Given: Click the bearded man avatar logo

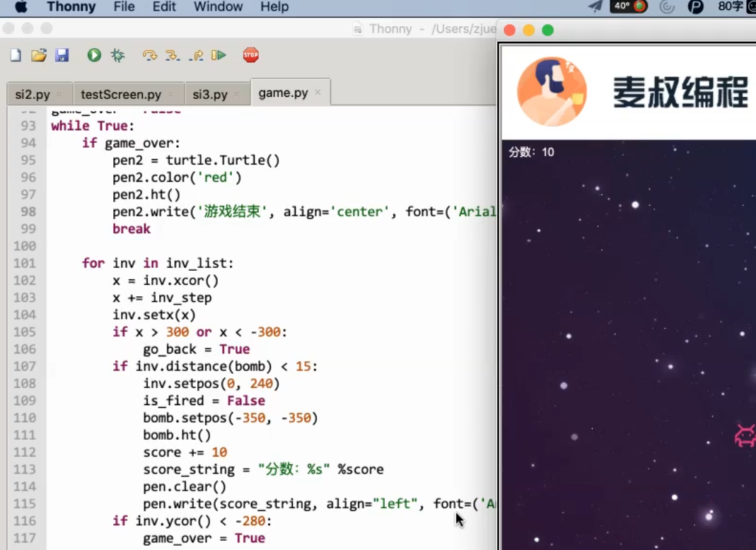Looking at the screenshot, I should pos(552,92).
